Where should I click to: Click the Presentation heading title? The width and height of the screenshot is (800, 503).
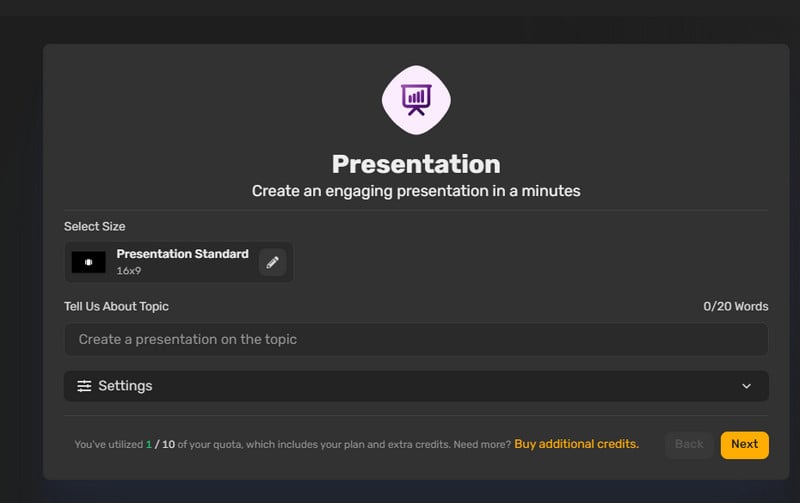click(416, 164)
